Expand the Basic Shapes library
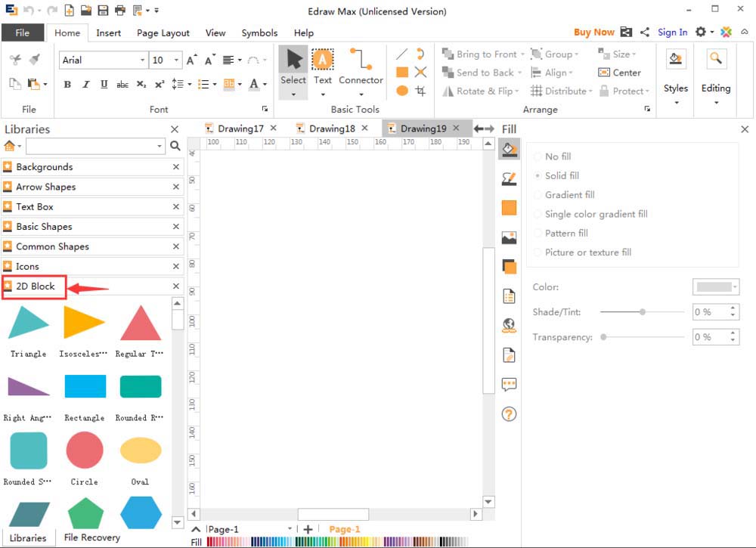The image size is (756, 548). tap(92, 227)
